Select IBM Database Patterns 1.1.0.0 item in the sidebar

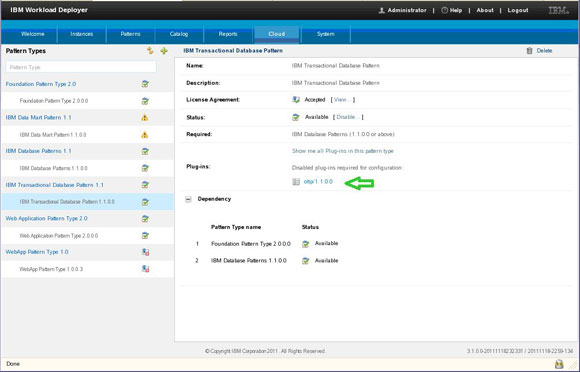(54, 168)
